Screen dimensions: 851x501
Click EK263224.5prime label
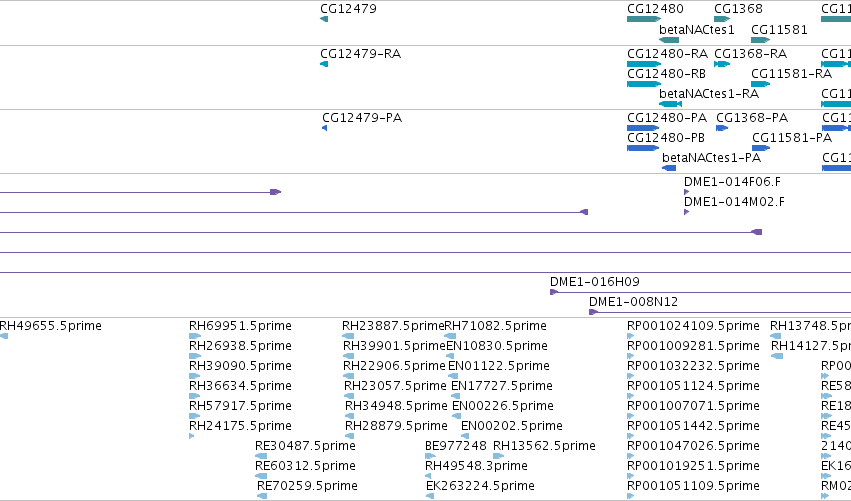[480, 486]
